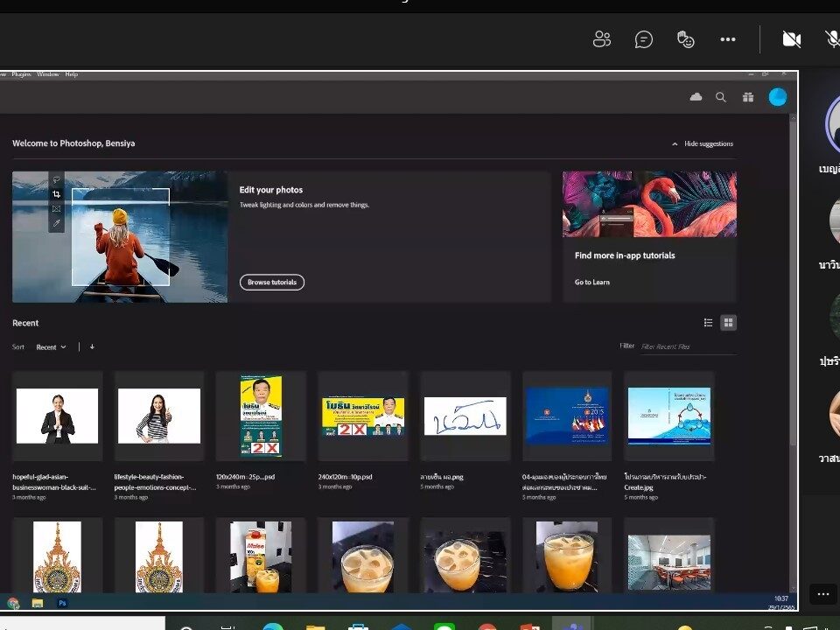Open the 240x120m-10p.psd thumbnail
This screenshot has height=630, width=840.
[362, 416]
